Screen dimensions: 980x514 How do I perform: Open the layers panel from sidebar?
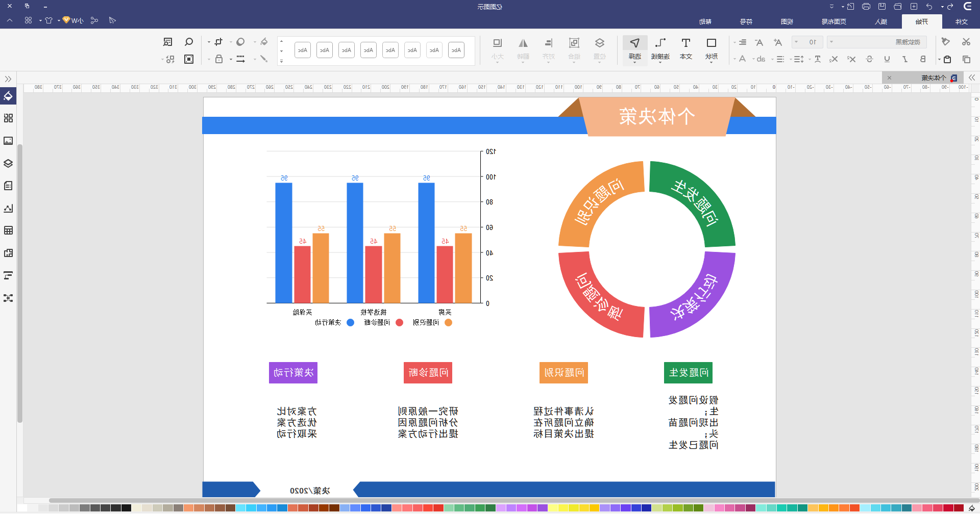pyautogui.click(x=8, y=163)
